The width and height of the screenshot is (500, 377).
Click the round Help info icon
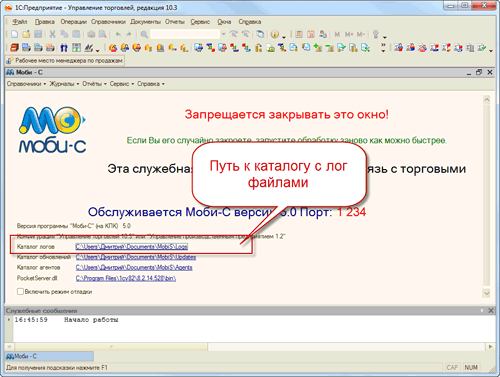coord(275,34)
